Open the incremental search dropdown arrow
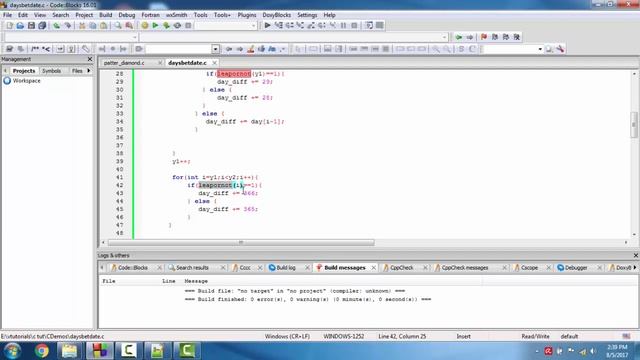 216,49
